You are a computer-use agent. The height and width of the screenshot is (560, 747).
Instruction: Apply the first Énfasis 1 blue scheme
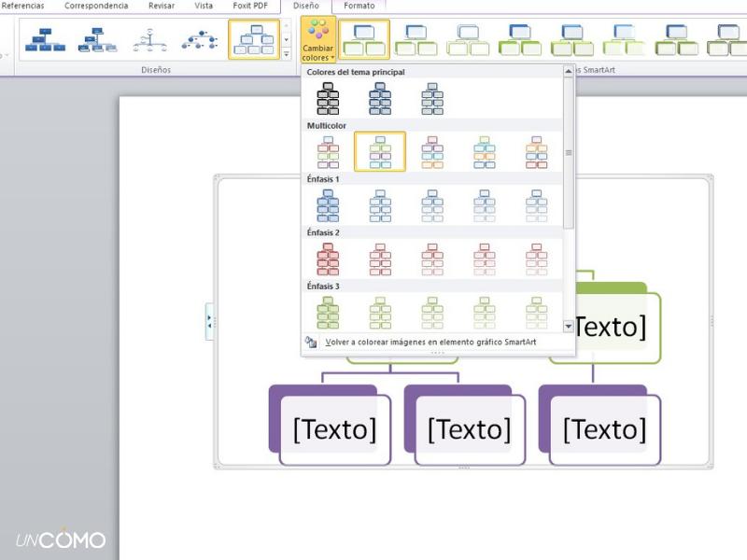[328, 205]
